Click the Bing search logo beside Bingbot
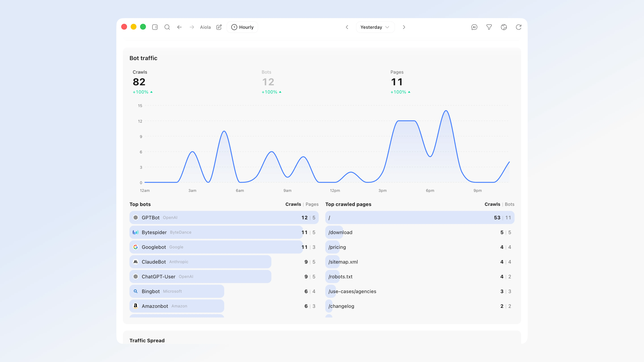Image resolution: width=644 pixels, height=362 pixels. coord(136,291)
